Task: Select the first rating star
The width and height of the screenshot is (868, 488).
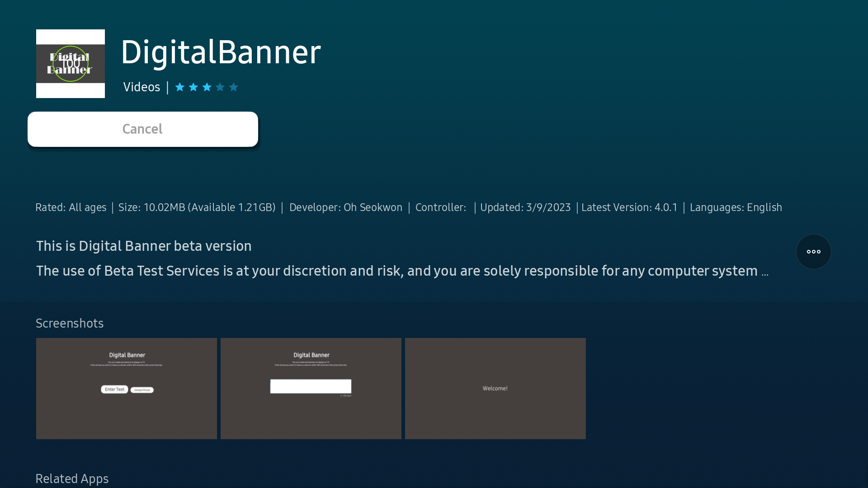Action: click(180, 87)
